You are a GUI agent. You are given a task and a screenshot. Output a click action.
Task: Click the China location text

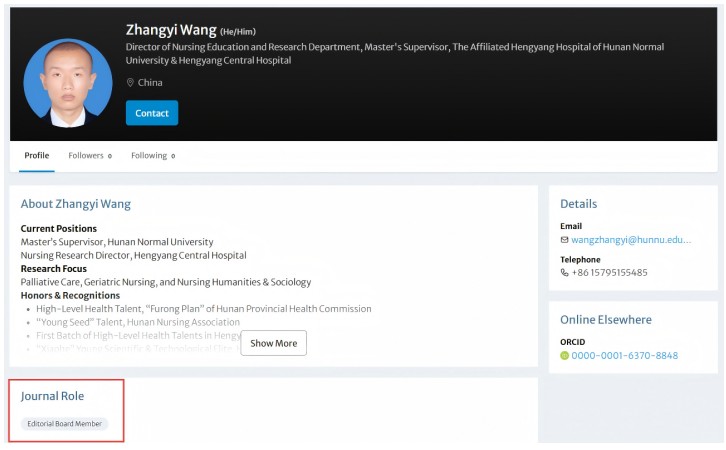tap(150, 83)
